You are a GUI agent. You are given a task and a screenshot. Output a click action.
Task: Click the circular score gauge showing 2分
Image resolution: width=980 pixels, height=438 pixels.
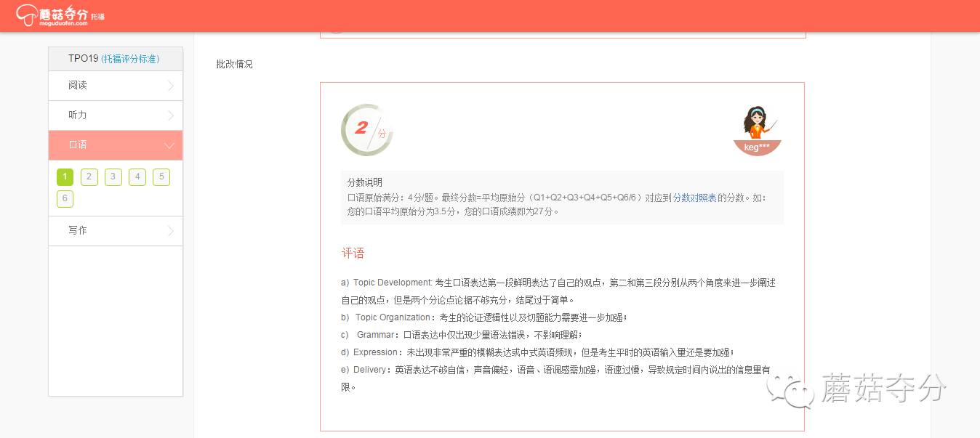(x=366, y=129)
